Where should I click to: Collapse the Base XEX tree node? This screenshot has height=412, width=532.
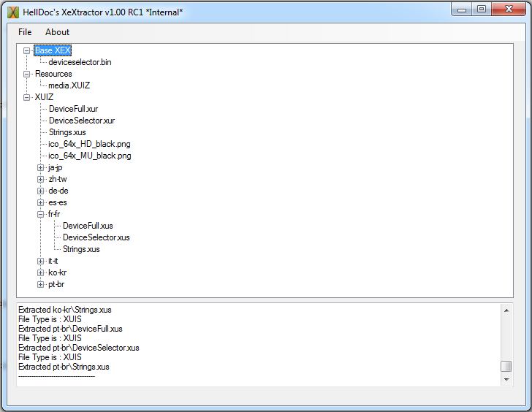(x=27, y=50)
